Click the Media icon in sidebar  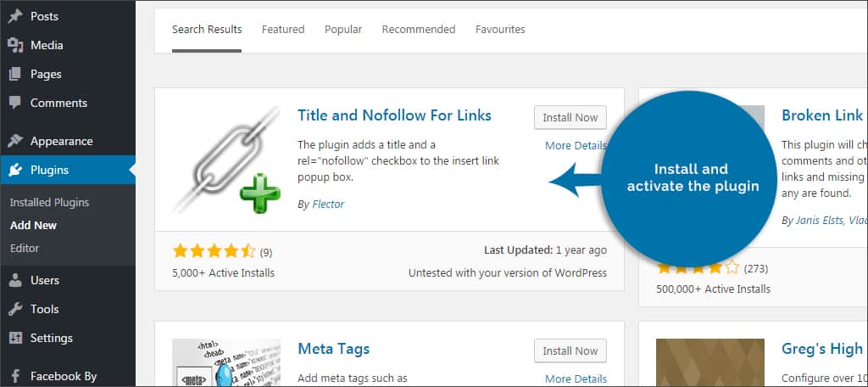pyautogui.click(x=15, y=45)
